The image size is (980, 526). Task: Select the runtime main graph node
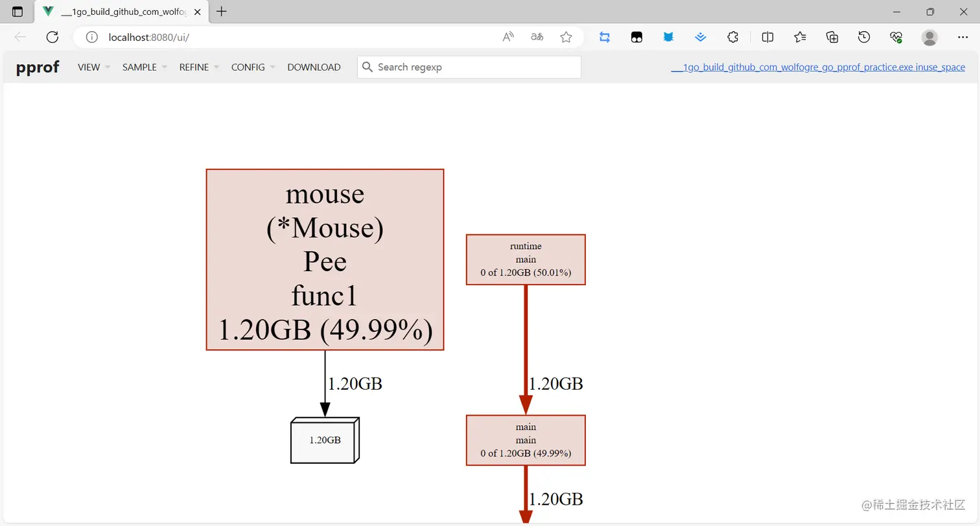[x=526, y=259]
